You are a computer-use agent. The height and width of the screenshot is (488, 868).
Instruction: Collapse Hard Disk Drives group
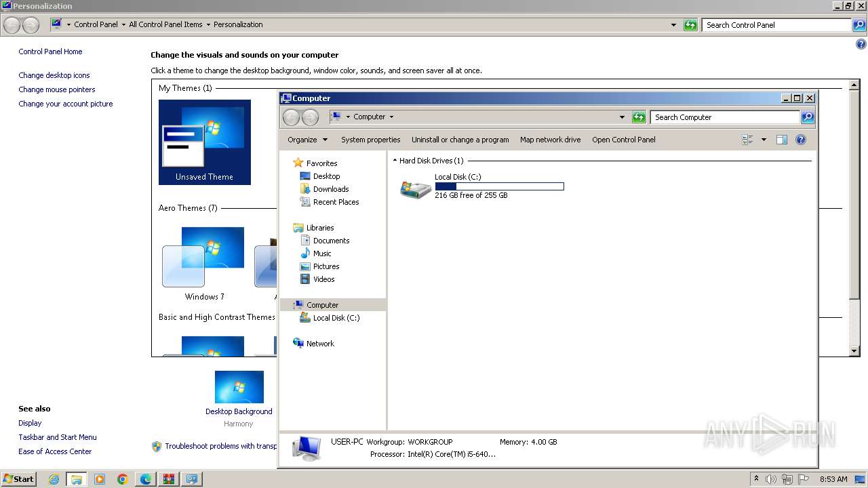click(x=395, y=161)
